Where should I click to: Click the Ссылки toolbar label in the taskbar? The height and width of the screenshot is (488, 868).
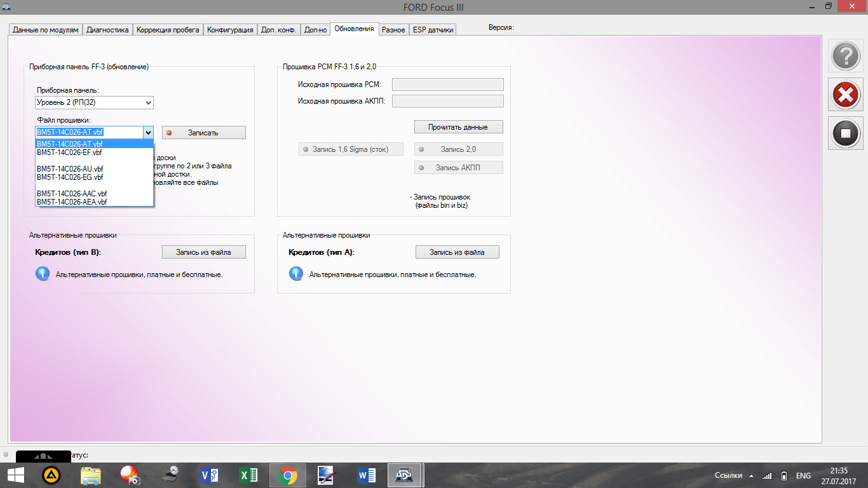[x=728, y=476]
